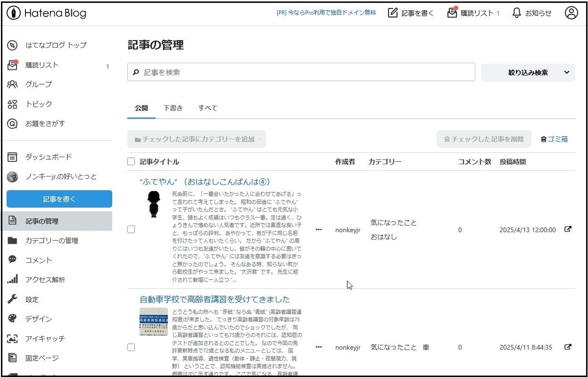Click the 設定 wrench icon
588x377 pixels.
pyautogui.click(x=13, y=300)
